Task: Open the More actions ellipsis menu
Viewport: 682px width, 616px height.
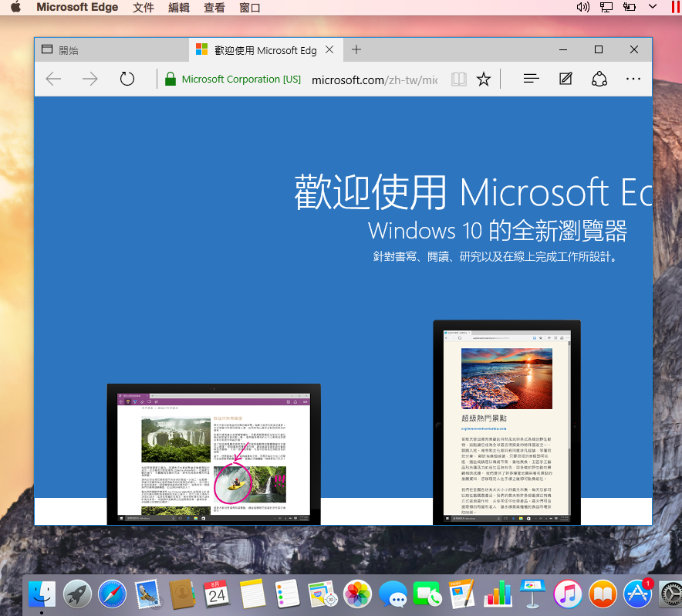Action: pyautogui.click(x=633, y=79)
